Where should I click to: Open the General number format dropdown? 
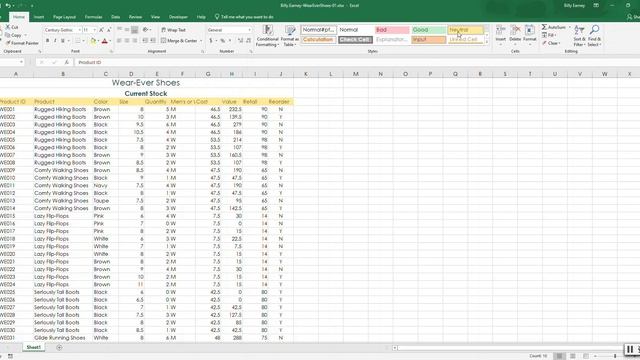point(249,30)
